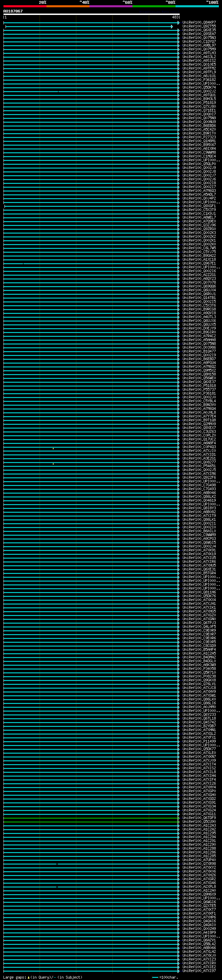Click hit label UniRef100_P11499
Viewport: 222px width, 980px height.
(199, 741)
